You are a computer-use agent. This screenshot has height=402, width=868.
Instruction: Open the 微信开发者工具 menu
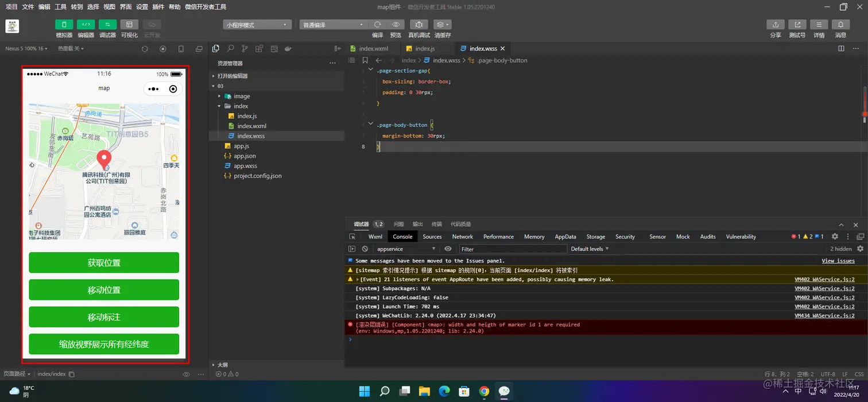[206, 7]
